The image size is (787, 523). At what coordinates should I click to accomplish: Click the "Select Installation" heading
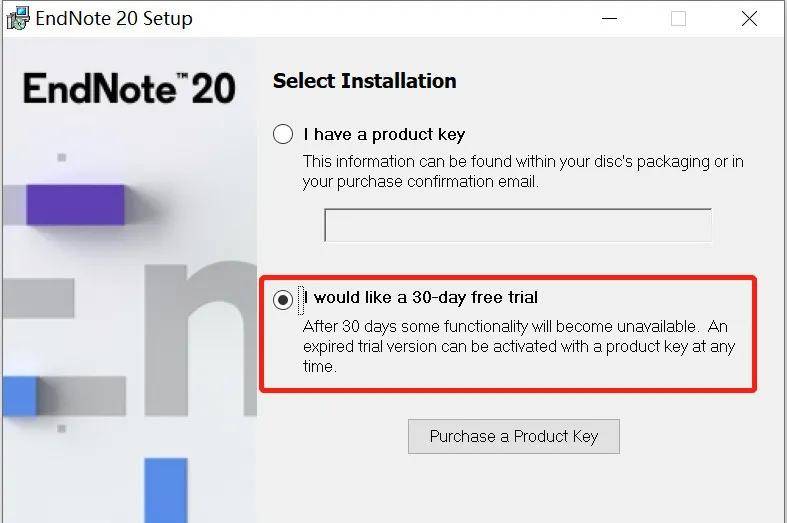[364, 81]
